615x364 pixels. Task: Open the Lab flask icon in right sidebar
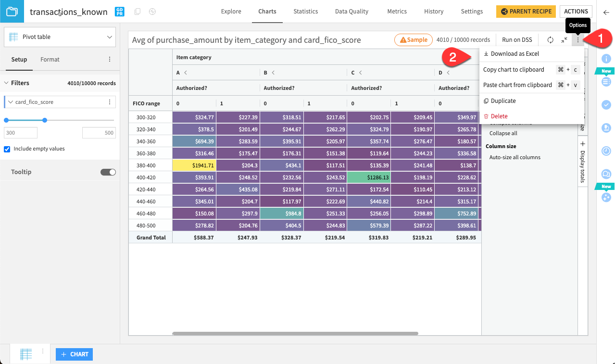pos(606,127)
